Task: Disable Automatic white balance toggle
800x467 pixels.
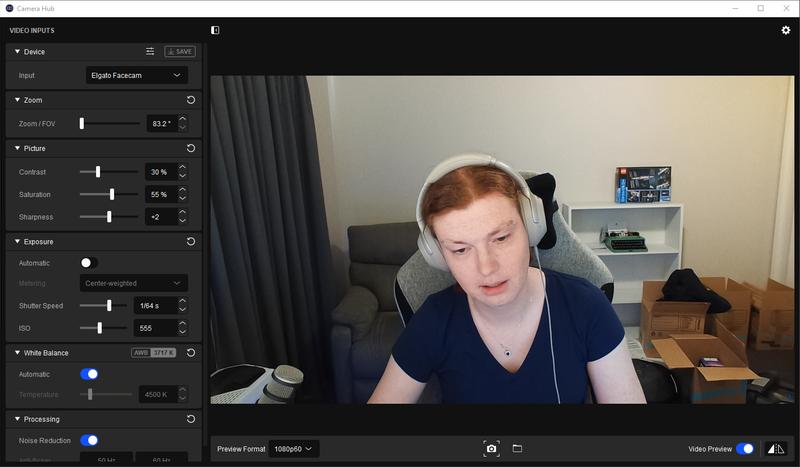Action: (x=89, y=374)
